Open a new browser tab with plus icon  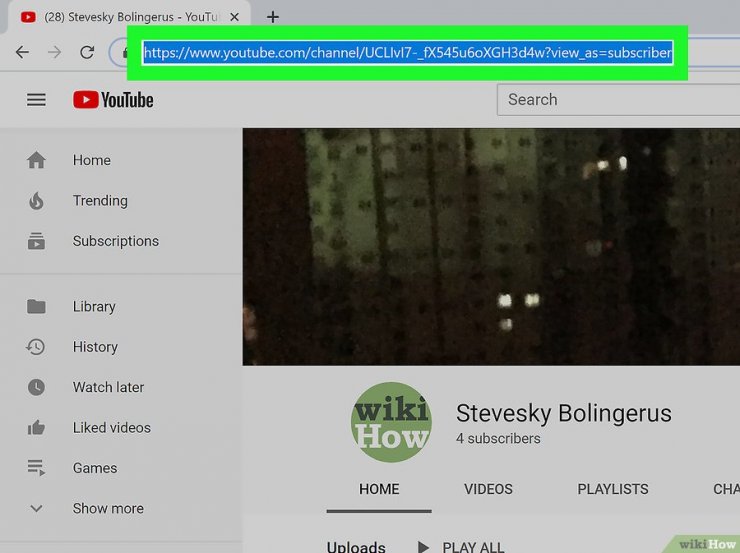tap(272, 17)
